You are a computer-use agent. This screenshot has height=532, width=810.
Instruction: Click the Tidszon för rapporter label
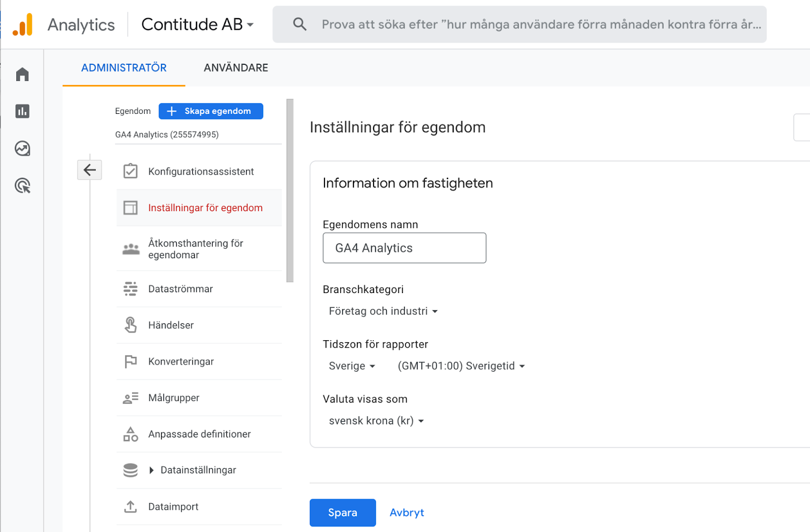coord(376,344)
